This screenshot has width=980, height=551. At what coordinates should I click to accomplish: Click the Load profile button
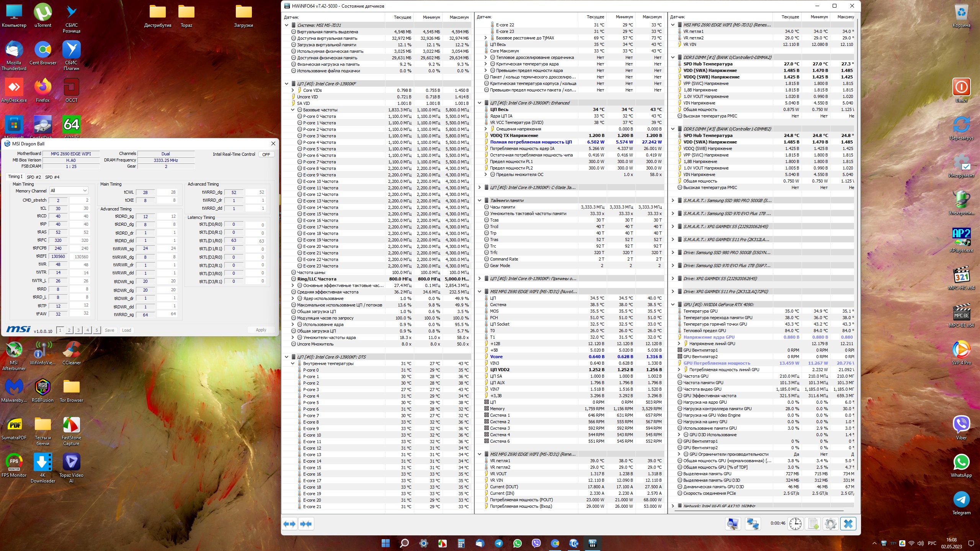click(126, 330)
